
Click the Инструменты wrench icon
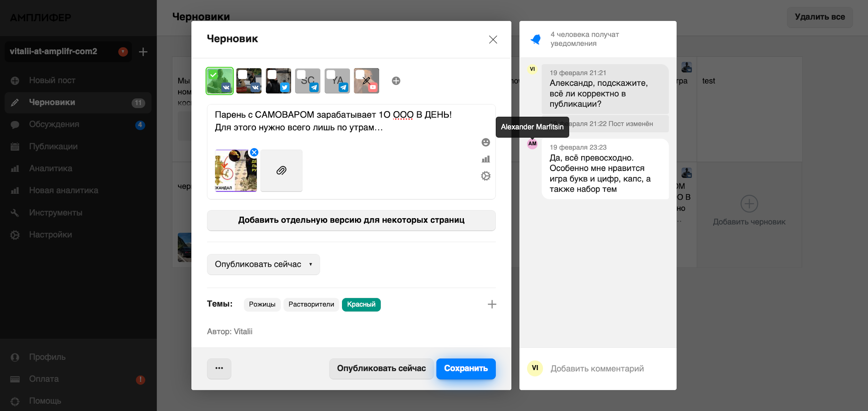(x=15, y=213)
